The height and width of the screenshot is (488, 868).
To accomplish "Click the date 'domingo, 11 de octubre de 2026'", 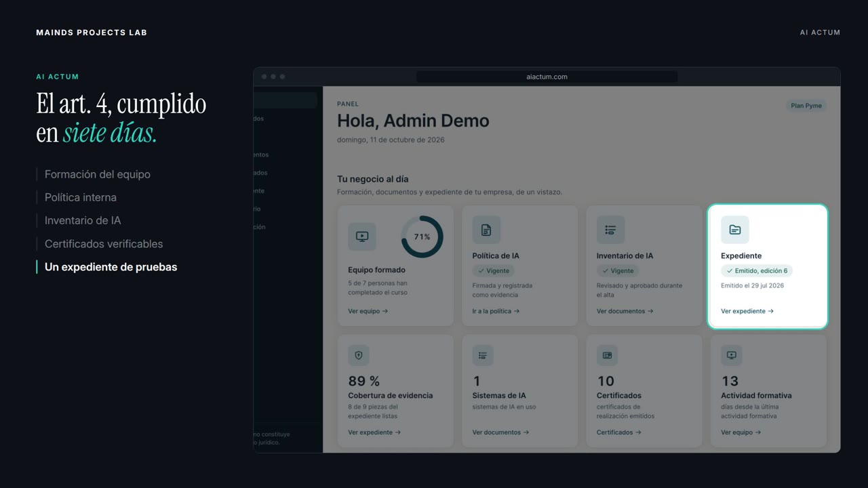I will click(391, 140).
